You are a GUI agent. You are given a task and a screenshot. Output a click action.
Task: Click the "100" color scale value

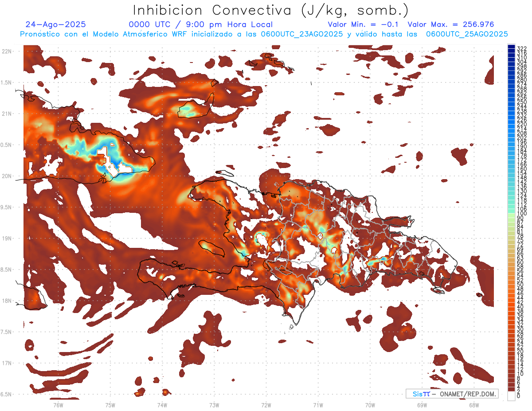[x=521, y=214]
